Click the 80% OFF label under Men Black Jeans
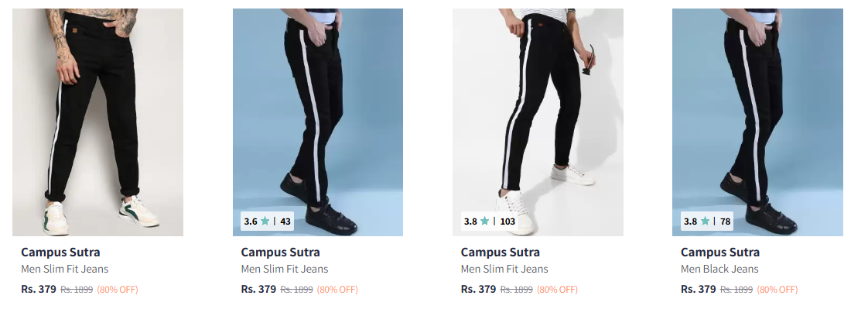Viewport: 868px width, 316px height. [x=777, y=290]
